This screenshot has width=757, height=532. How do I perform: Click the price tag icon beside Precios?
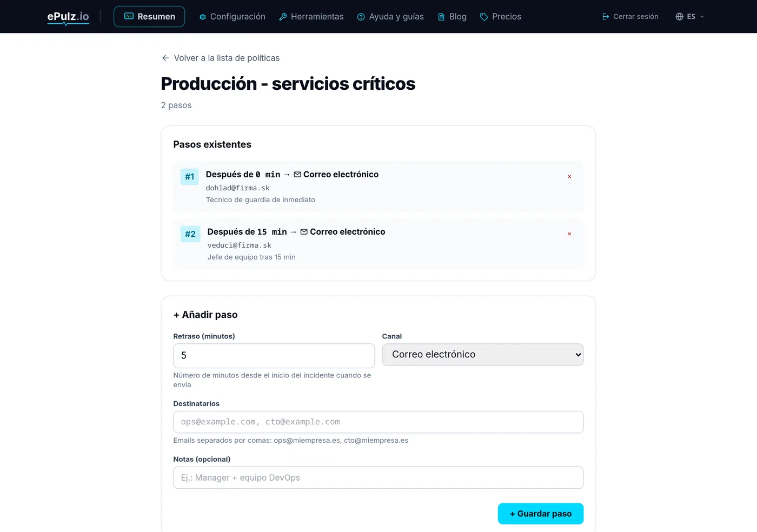pos(484,17)
